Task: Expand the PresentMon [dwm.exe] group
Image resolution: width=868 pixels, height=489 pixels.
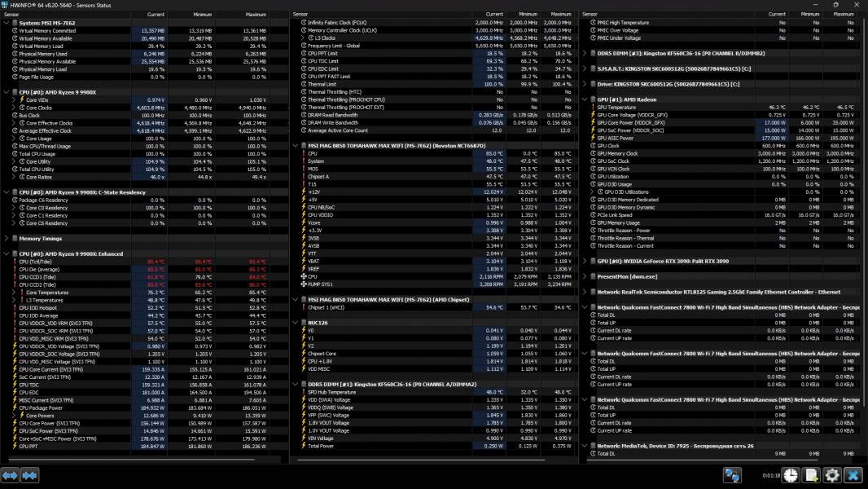Action: tap(585, 276)
